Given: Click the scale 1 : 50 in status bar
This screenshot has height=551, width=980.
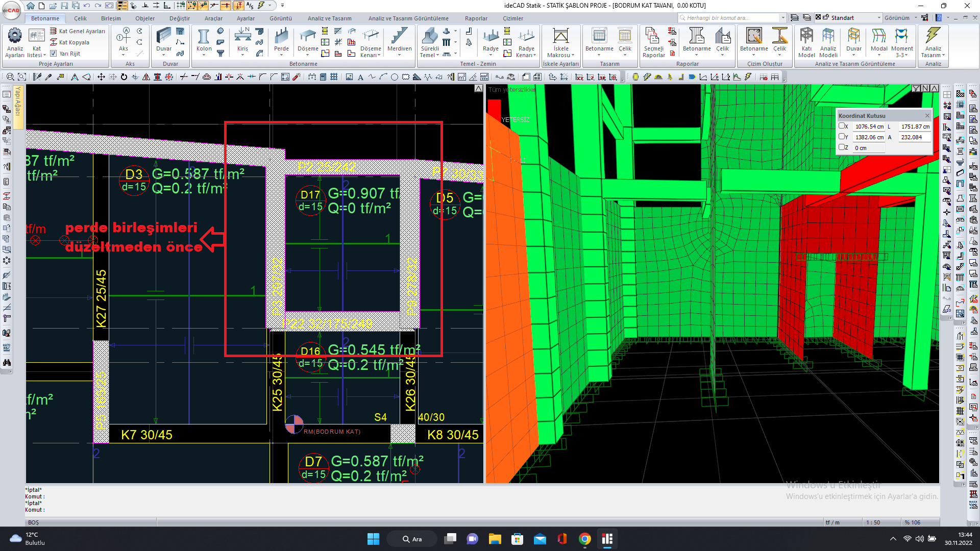Looking at the screenshot, I should tap(873, 522).
